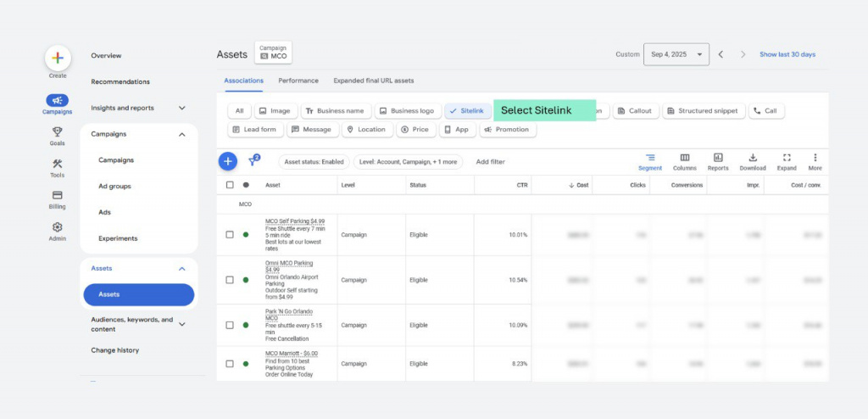This screenshot has width=868, height=419.
Task: Open the Campaign MCO selector chip
Action: click(273, 52)
